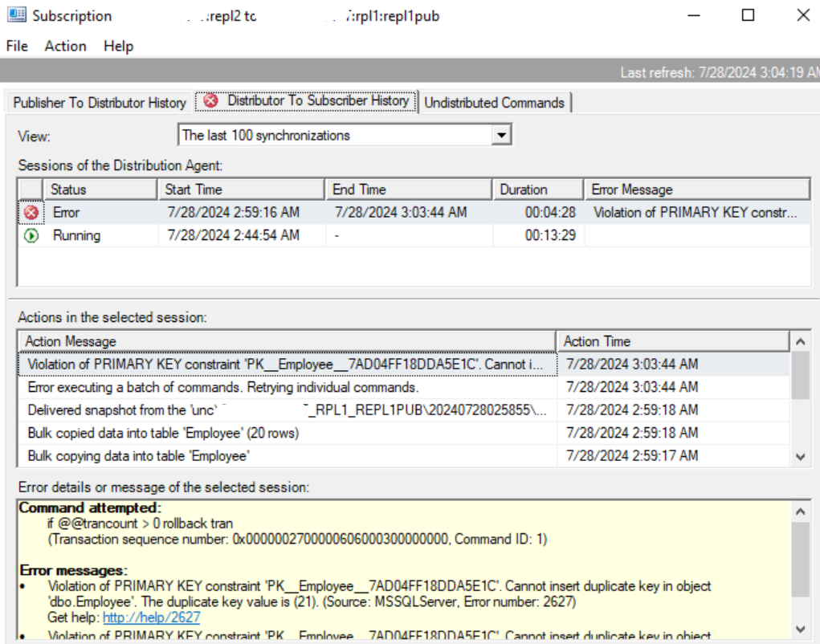The width and height of the screenshot is (820, 644).
Task: Open the Help menu
Action: point(118,46)
